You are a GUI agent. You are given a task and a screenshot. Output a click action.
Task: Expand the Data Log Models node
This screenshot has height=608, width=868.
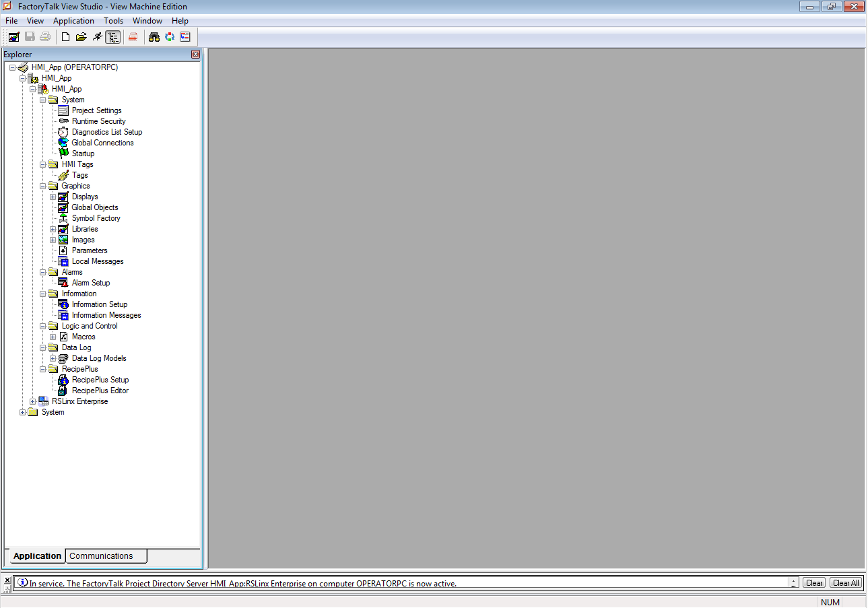(53, 358)
